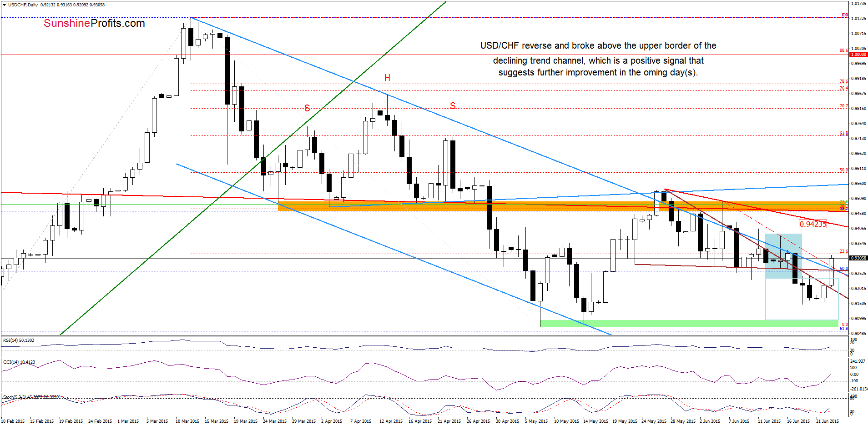Screen dimensions: 868x425
Task: Click the 21 Jun 2015 date label
Action: [828, 421]
